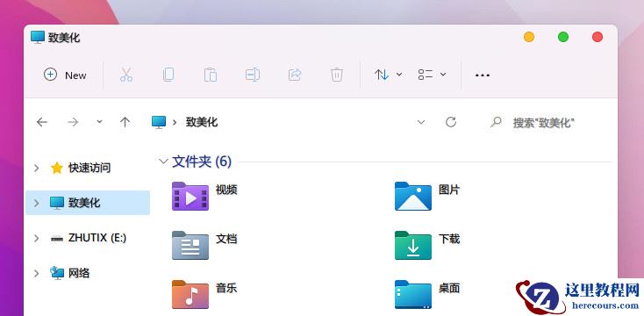Click the Delete trash can icon

click(337, 75)
